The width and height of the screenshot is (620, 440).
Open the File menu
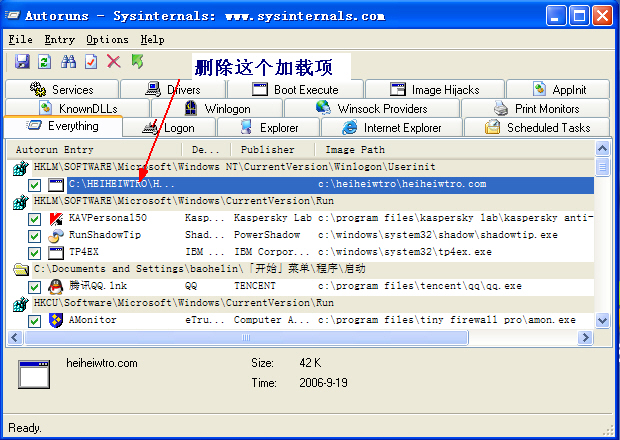pos(21,40)
